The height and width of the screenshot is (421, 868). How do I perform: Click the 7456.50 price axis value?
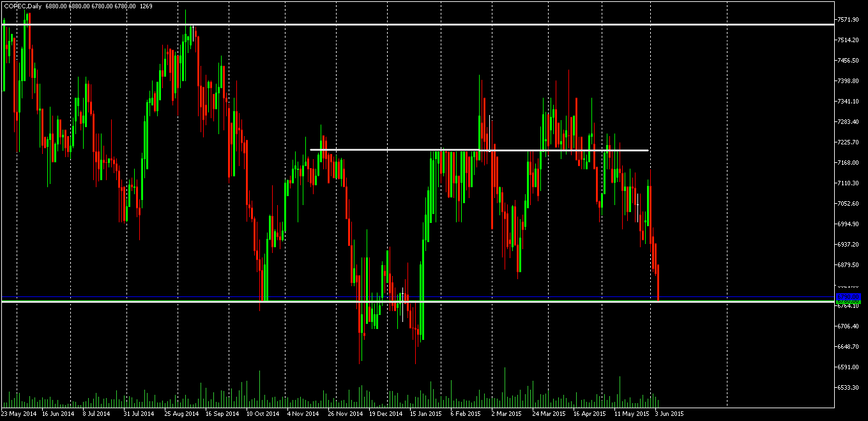point(849,61)
